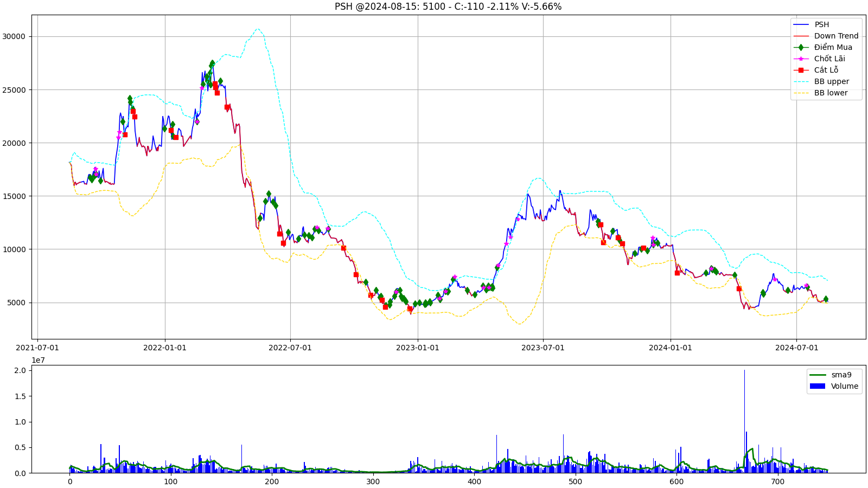The image size is (868, 488).
Task: Click the 2.0 volume axis label
Action: point(20,370)
